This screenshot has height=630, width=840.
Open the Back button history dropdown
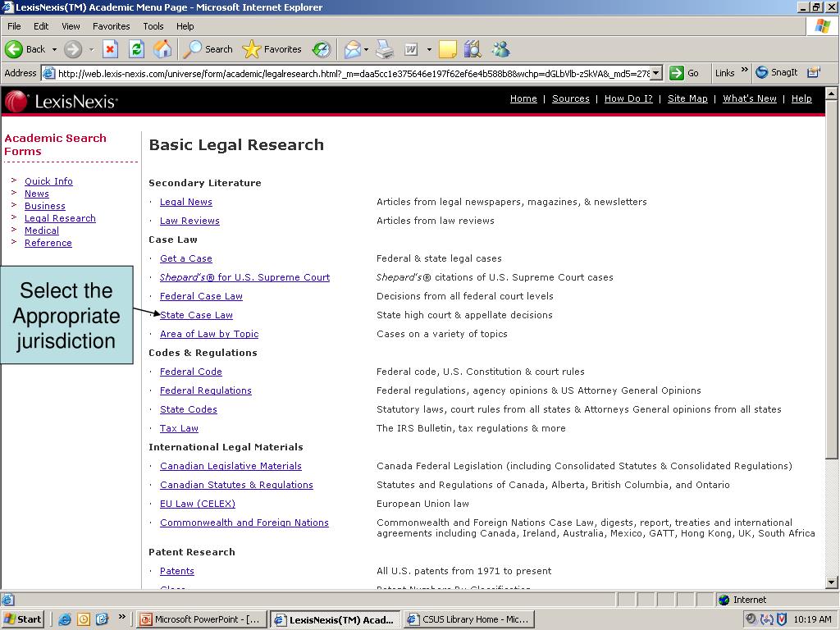[x=54, y=49]
